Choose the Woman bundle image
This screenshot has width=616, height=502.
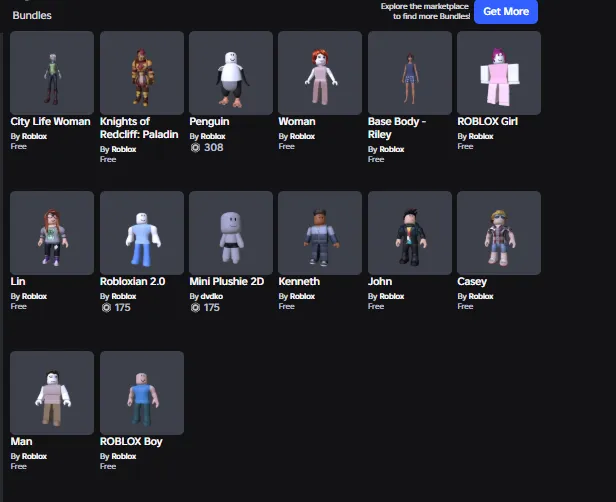pyautogui.click(x=320, y=73)
